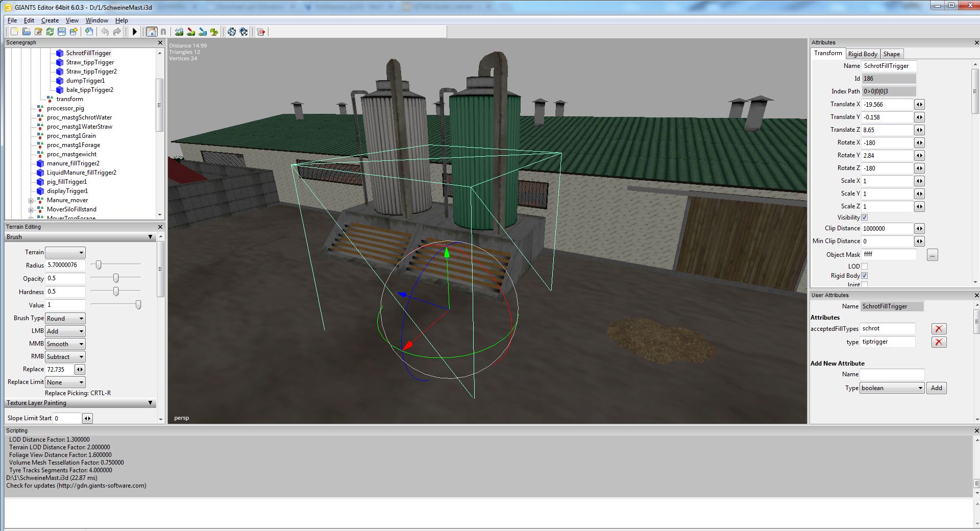
Task: Click the brush Radius slider handle
Action: point(99,265)
